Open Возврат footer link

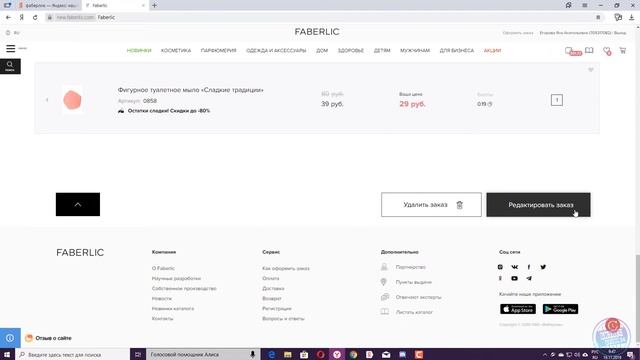pos(271,299)
